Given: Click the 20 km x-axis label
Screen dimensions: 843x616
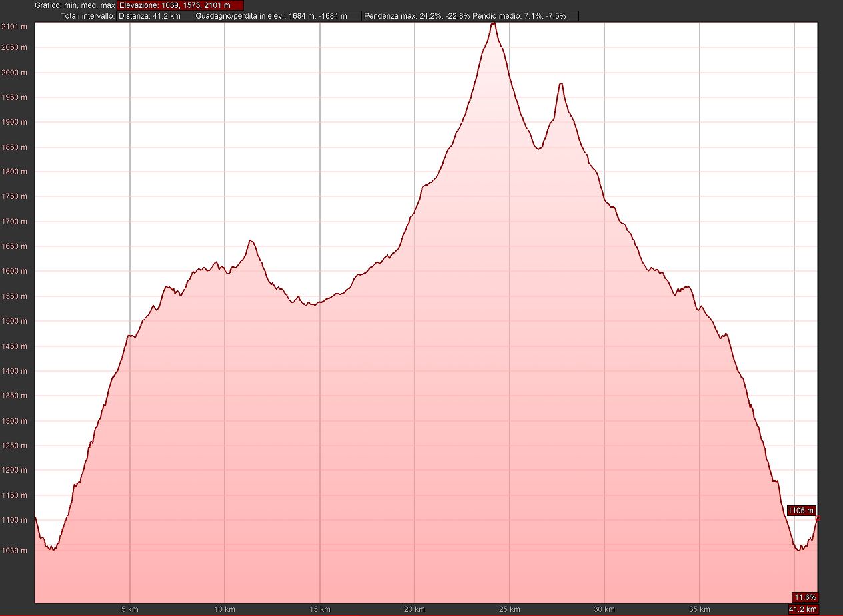Looking at the screenshot, I should click(x=415, y=609).
